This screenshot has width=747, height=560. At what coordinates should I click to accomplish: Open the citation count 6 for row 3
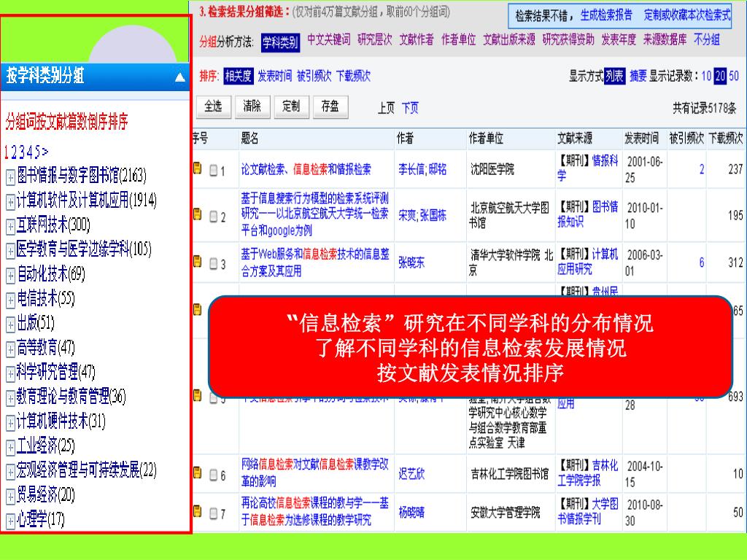click(x=701, y=262)
